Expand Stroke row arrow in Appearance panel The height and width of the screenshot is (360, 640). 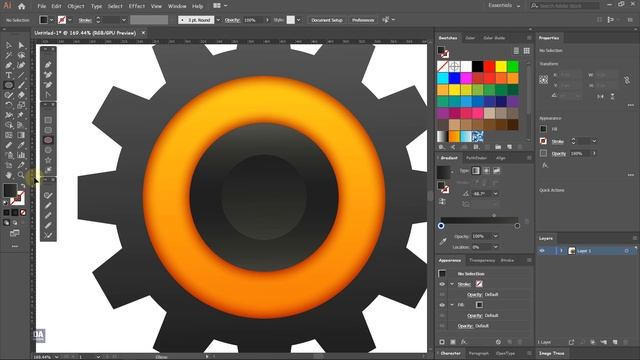[x=452, y=284]
